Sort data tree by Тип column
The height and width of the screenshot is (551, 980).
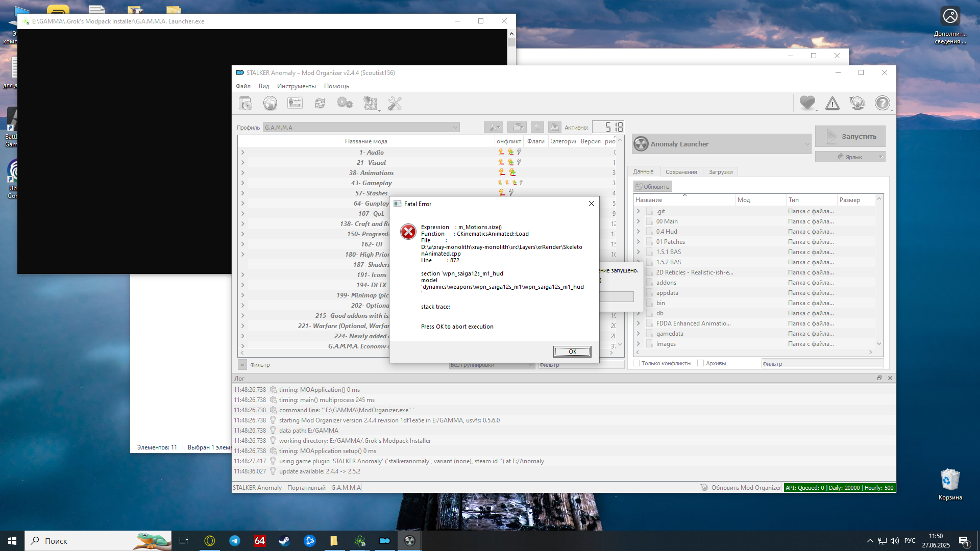811,199
